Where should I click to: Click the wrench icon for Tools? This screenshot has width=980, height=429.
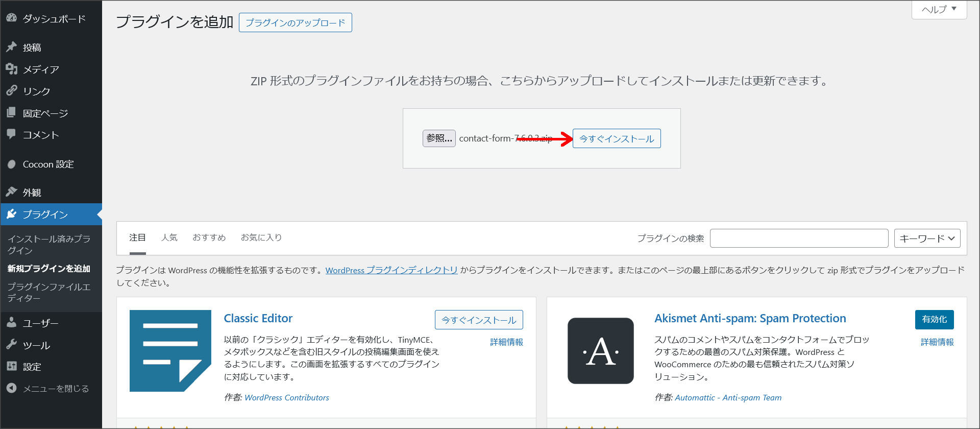tap(11, 345)
